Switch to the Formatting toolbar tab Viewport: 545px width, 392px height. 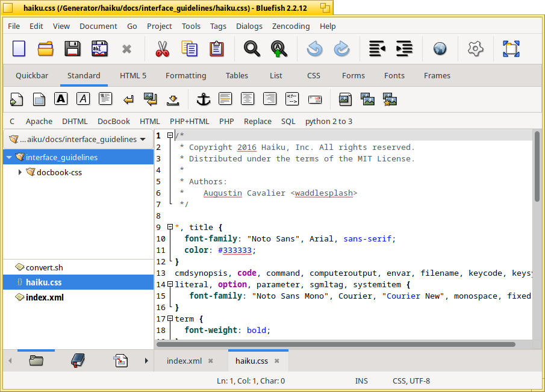[x=186, y=76]
